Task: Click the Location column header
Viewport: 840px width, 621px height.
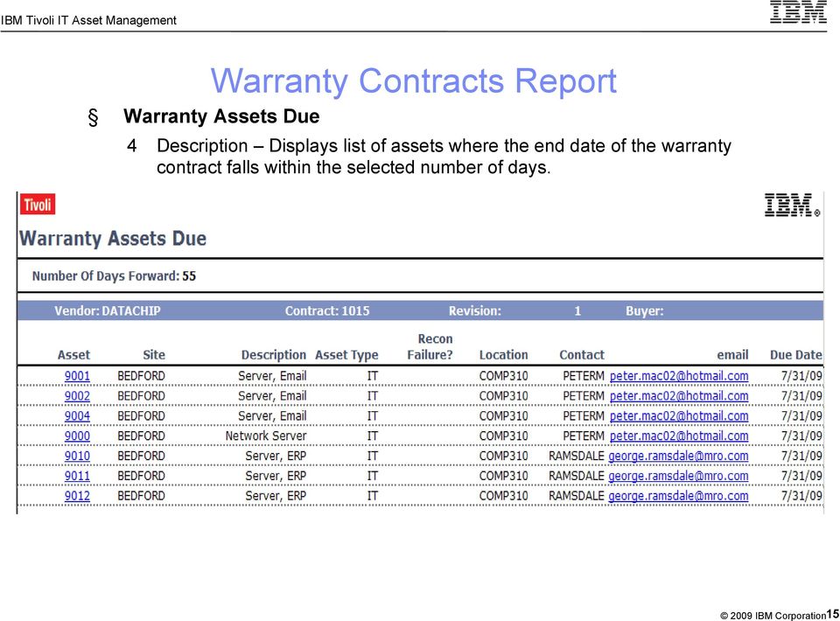Action: [x=504, y=355]
